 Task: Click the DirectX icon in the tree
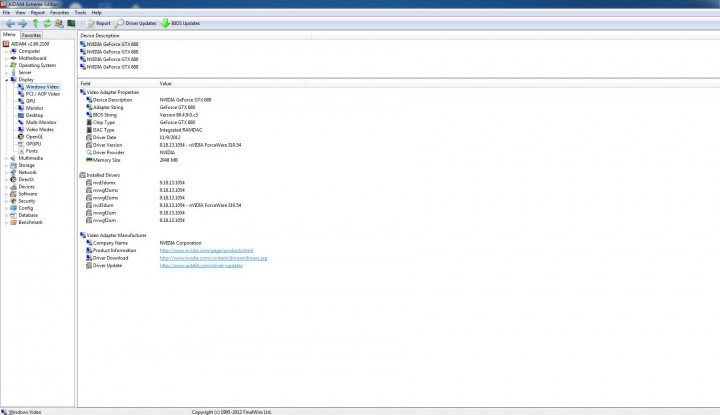point(13,179)
